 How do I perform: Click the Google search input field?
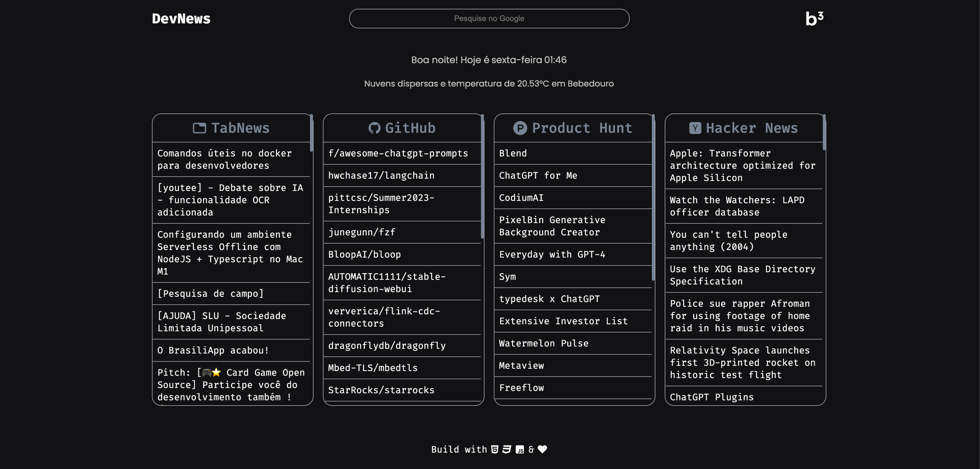click(x=489, y=18)
